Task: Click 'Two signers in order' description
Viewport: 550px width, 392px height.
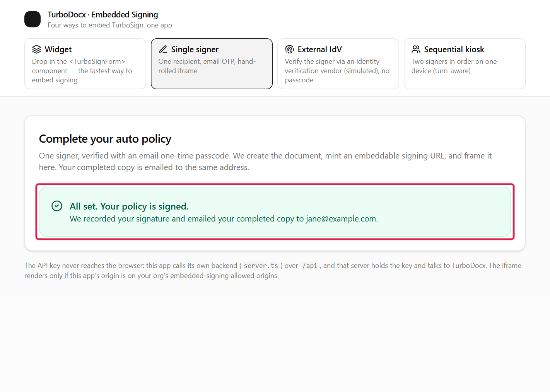Action: [x=454, y=66]
